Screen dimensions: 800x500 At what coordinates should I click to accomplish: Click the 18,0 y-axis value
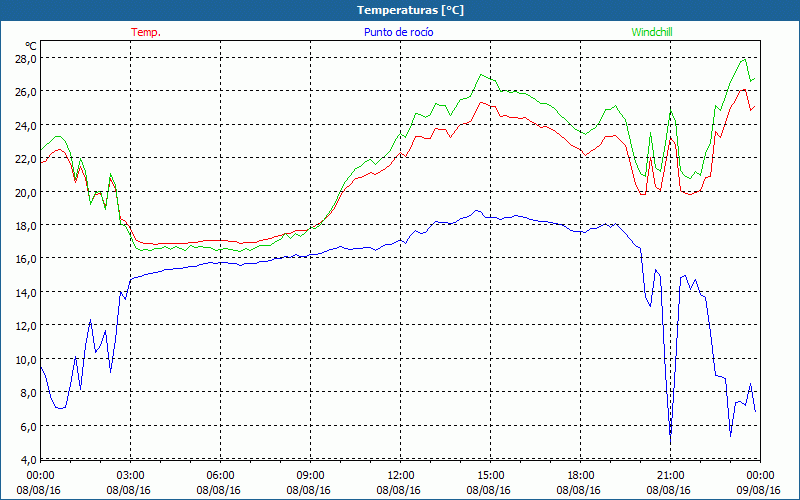[26, 226]
